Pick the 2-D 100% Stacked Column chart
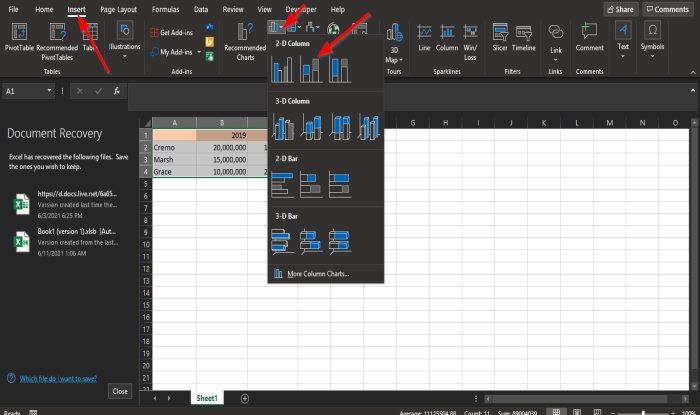This screenshot has height=415, width=700. pos(340,70)
